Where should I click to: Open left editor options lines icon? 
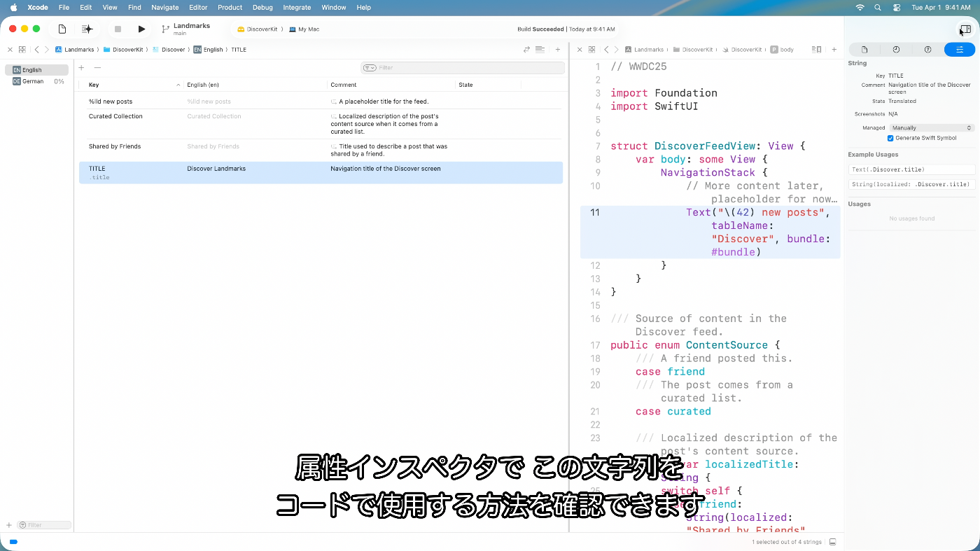click(540, 50)
